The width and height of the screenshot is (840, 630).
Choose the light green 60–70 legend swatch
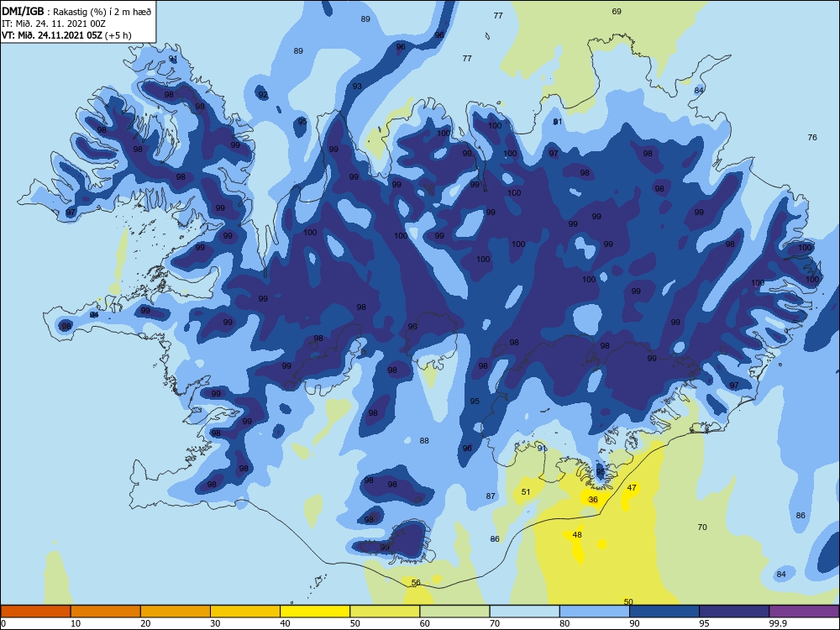[x=454, y=612]
